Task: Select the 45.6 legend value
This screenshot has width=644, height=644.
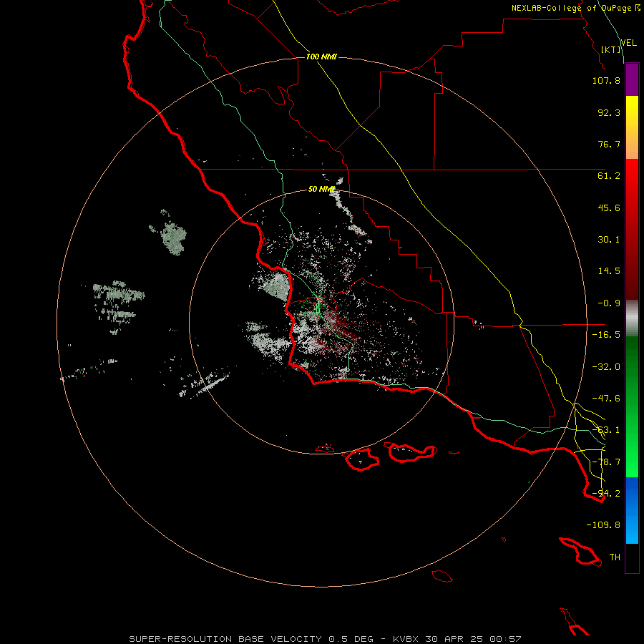Action: (609, 208)
